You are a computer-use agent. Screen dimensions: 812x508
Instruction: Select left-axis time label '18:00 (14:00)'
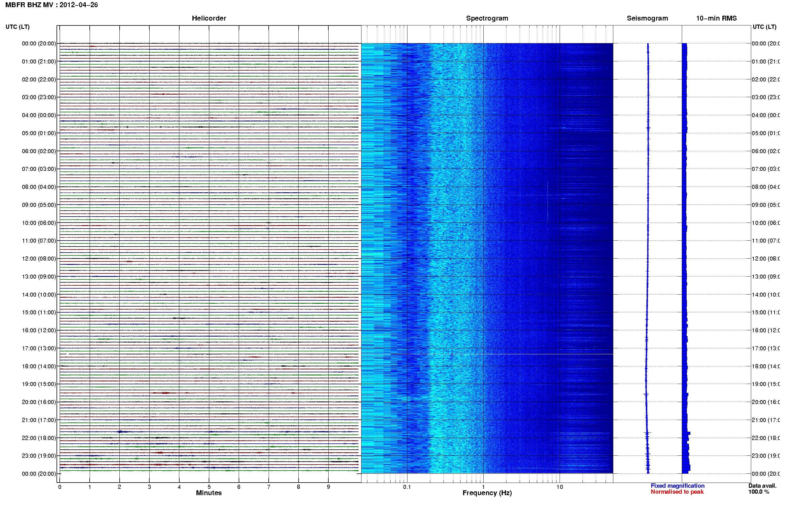(x=39, y=367)
